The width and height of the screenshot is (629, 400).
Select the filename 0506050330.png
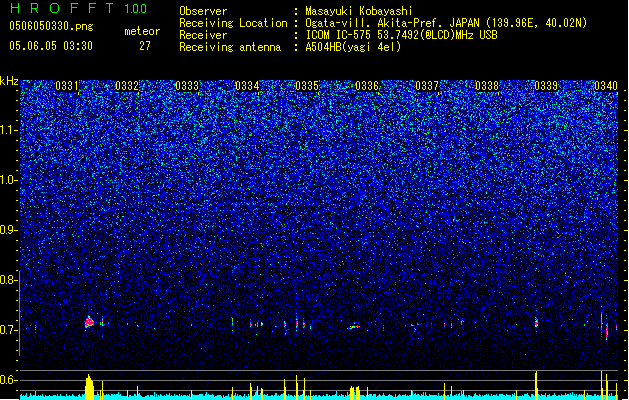tap(51, 26)
